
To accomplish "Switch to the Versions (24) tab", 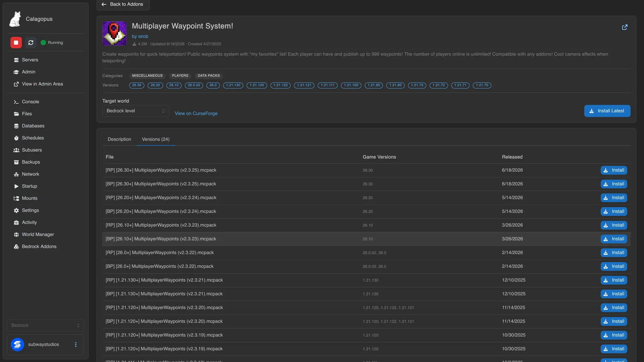I will [156, 139].
